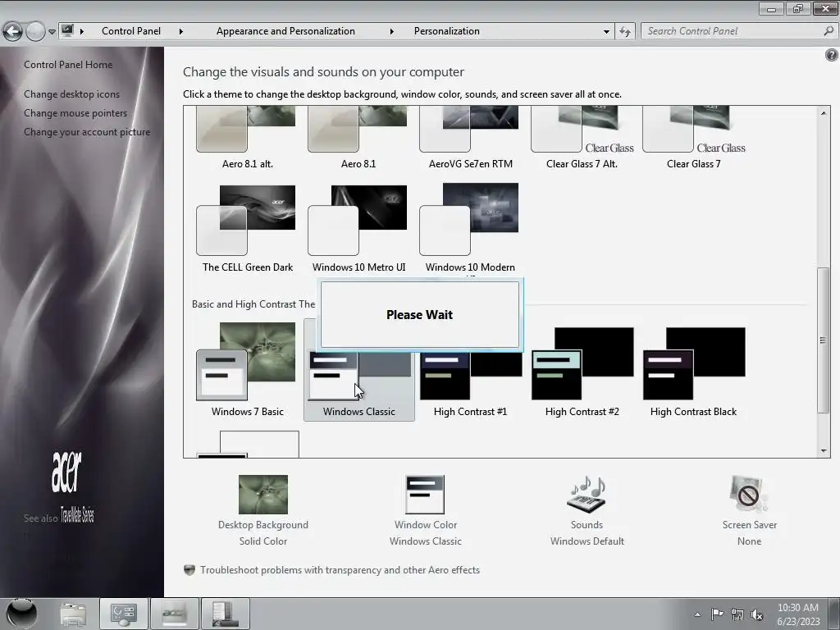
Task: Open the computer tower taskbar button
Action: (x=225, y=614)
